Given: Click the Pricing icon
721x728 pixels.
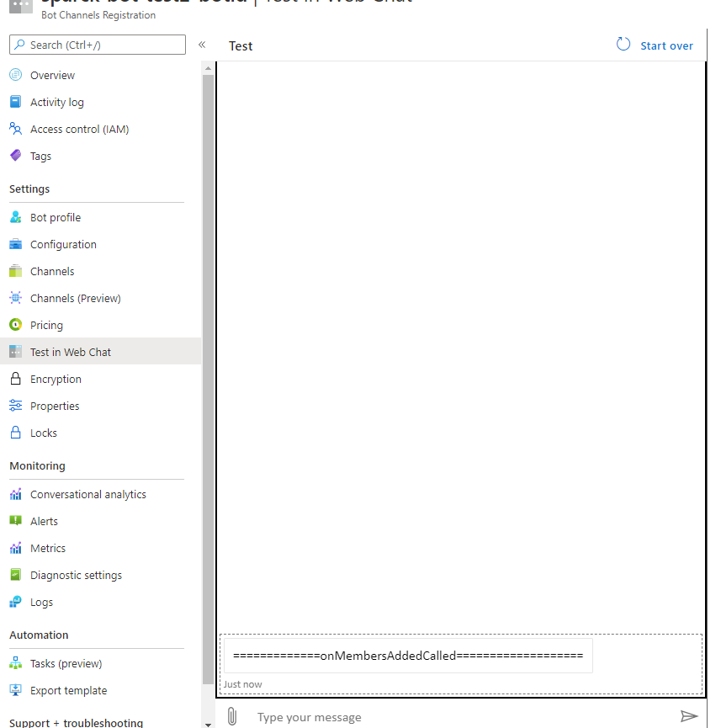Looking at the screenshot, I should click(x=16, y=325).
